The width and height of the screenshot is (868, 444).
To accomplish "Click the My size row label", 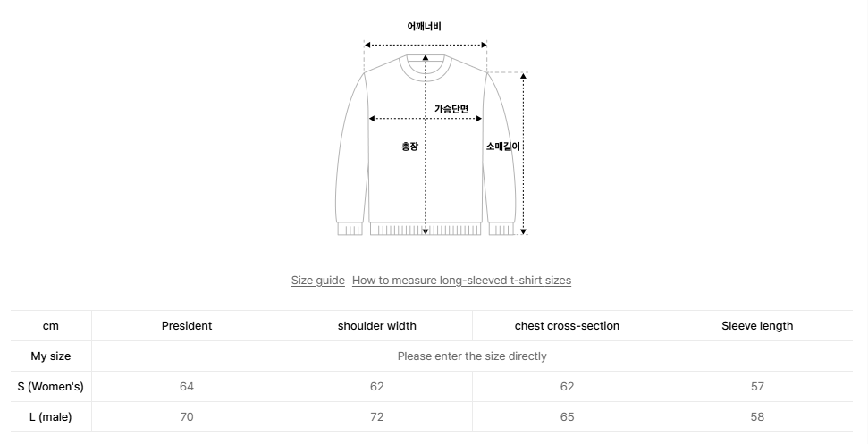I will pyautogui.click(x=51, y=356).
